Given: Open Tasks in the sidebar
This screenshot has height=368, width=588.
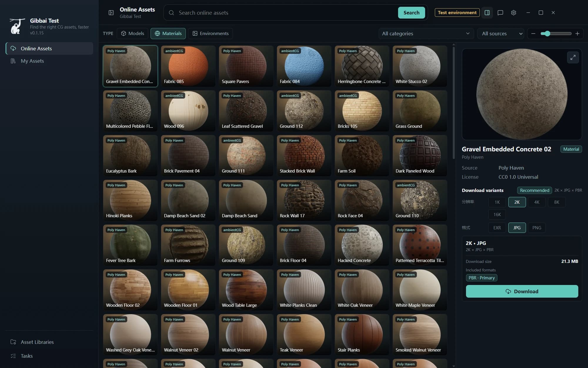Looking at the screenshot, I should click(49, 356).
